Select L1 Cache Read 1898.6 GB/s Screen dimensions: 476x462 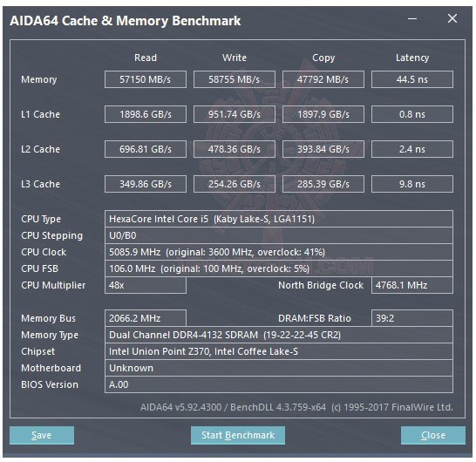click(x=146, y=114)
